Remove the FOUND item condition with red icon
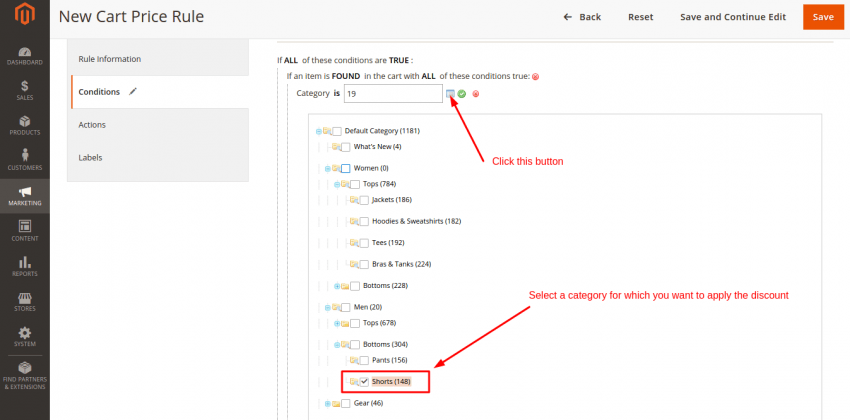The height and width of the screenshot is (420, 850). tap(536, 76)
